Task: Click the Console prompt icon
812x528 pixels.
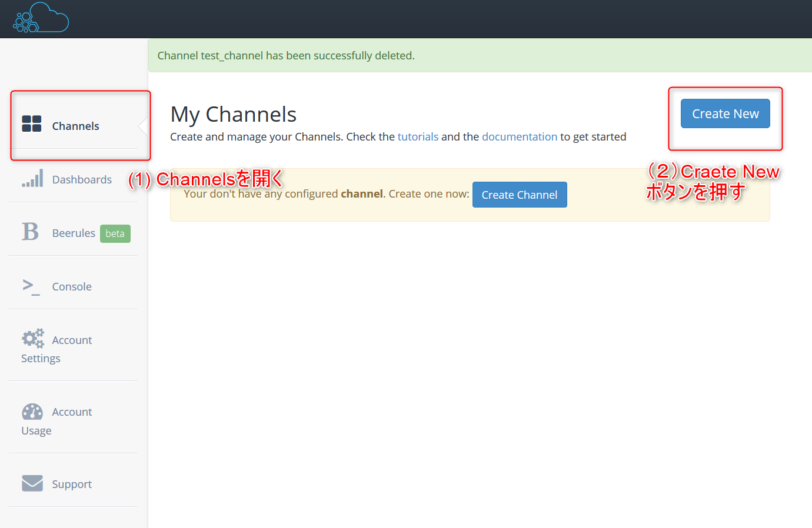Action: point(31,286)
